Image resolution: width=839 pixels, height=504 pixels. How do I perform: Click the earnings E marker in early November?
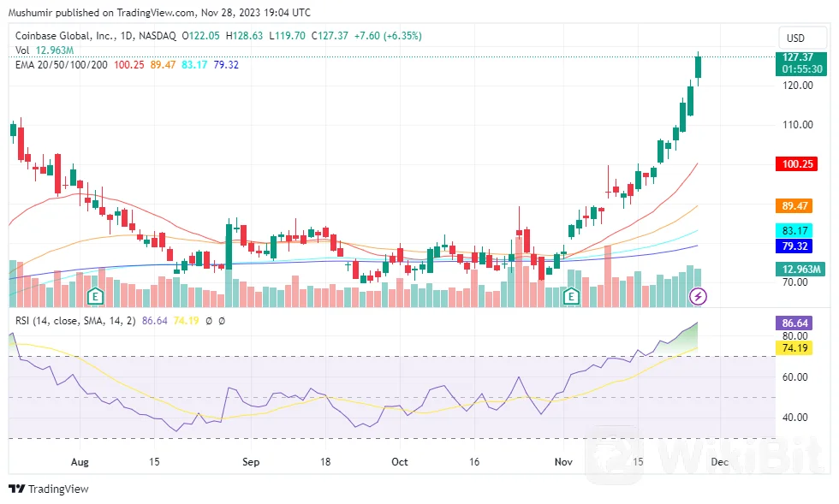pos(571,297)
